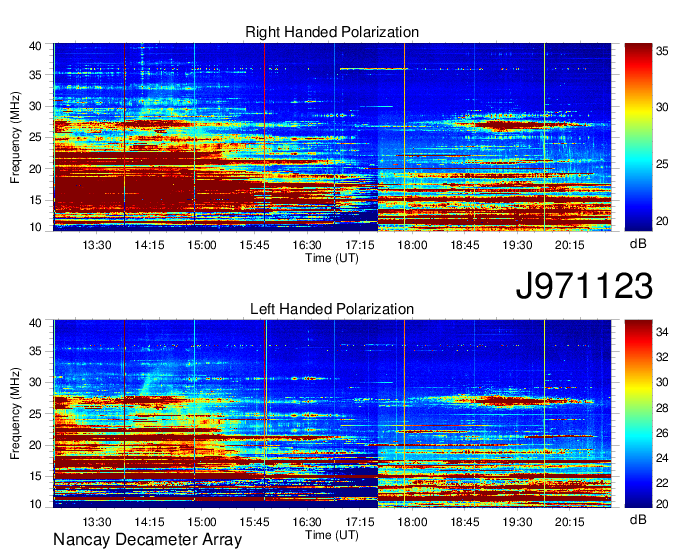Image resolution: width=680 pixels, height=552 pixels.
Task: Select 16:30 time tick under Left Handed plot
Action: 307,522
